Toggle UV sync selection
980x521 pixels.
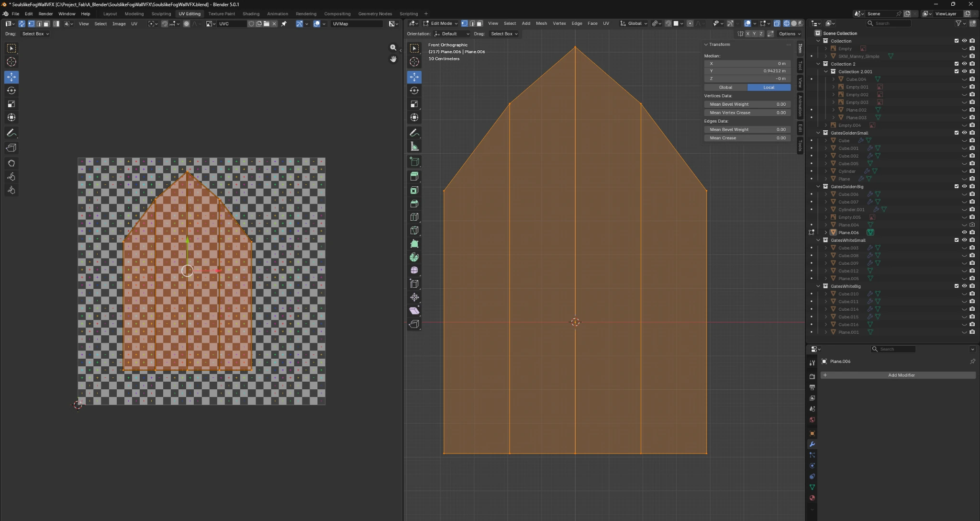tap(22, 23)
